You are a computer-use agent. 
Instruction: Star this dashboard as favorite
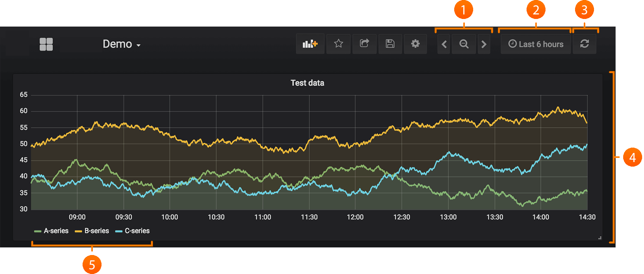tap(338, 44)
